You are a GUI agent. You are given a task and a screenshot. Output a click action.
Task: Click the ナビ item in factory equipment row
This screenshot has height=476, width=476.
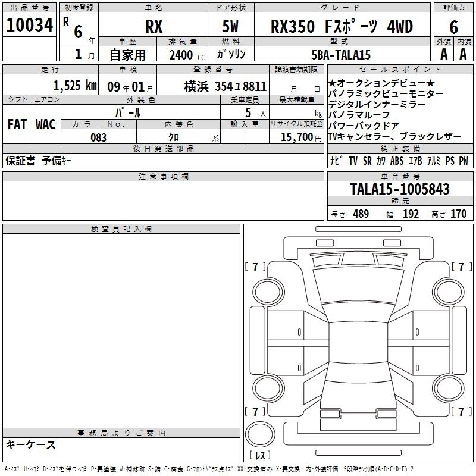(x=336, y=161)
